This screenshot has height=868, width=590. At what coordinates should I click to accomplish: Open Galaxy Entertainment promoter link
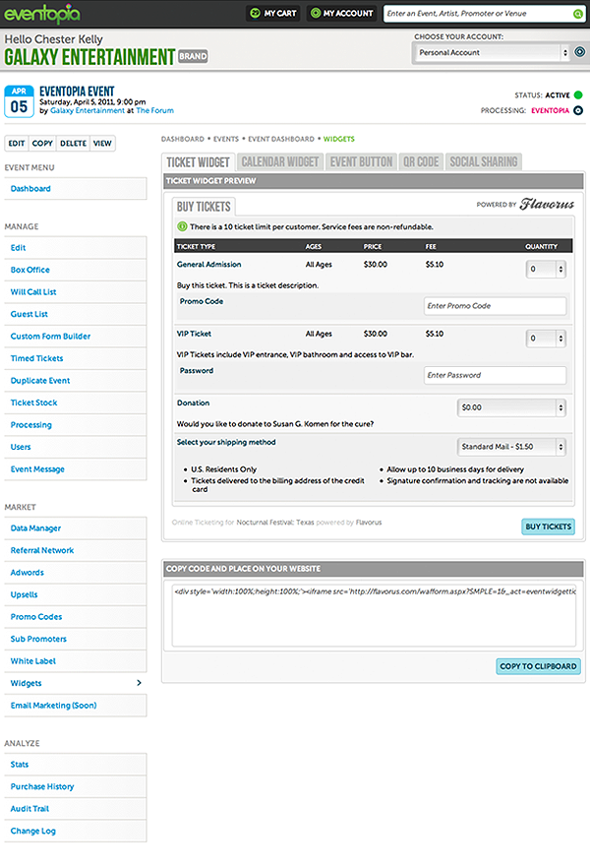pos(88,110)
